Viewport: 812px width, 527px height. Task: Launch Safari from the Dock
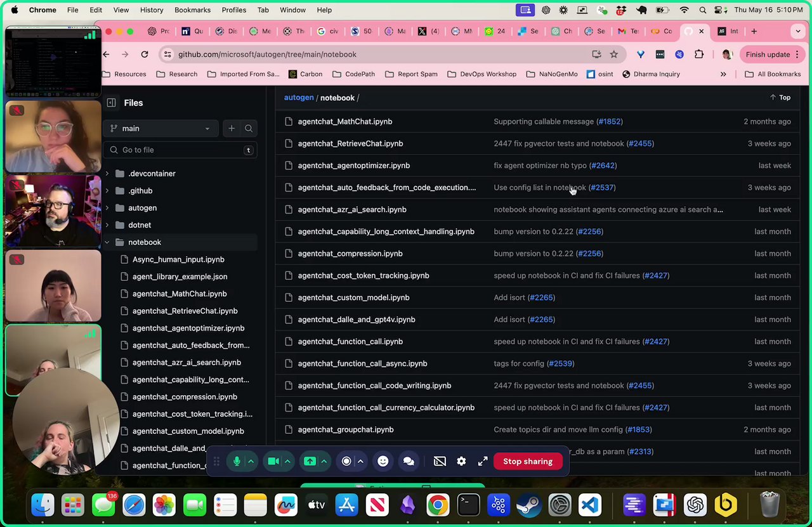coord(134,505)
